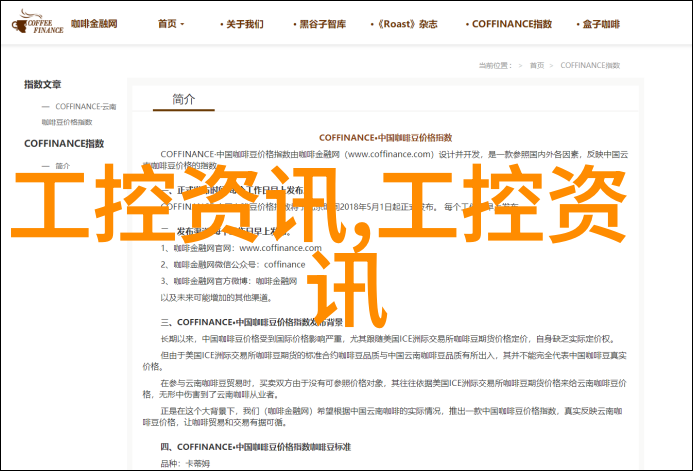
Task: Open the 首页 dropdown in the top navigation
Action: coord(171,23)
